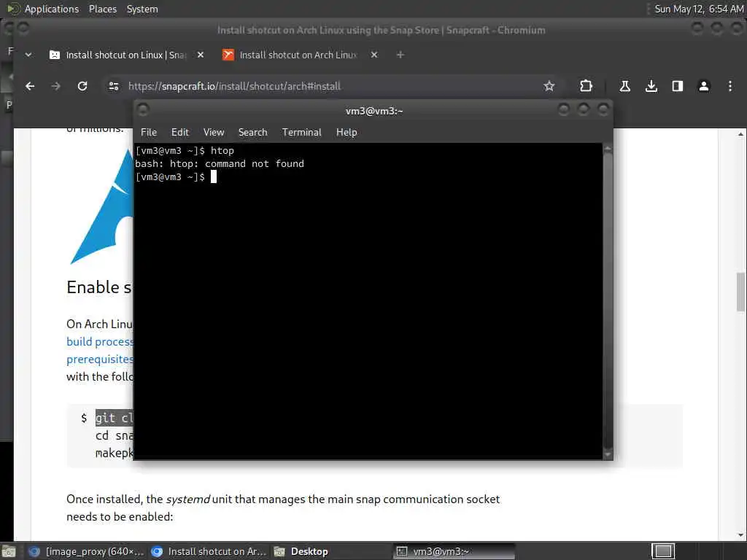Switch to vm3@vm3 terminal taskbar item

[454, 551]
